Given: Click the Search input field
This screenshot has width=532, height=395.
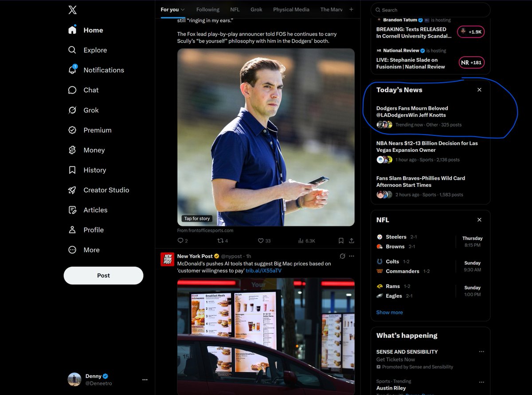Looking at the screenshot, I should 430,10.
